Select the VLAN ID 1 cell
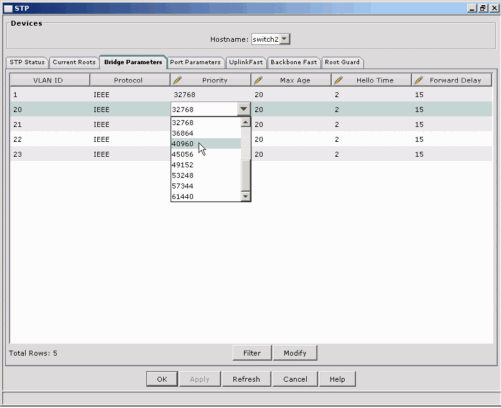This screenshot has height=408, width=501. click(50, 95)
